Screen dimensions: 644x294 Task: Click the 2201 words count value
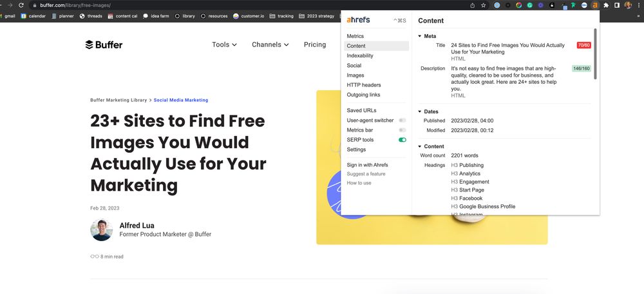click(x=464, y=155)
